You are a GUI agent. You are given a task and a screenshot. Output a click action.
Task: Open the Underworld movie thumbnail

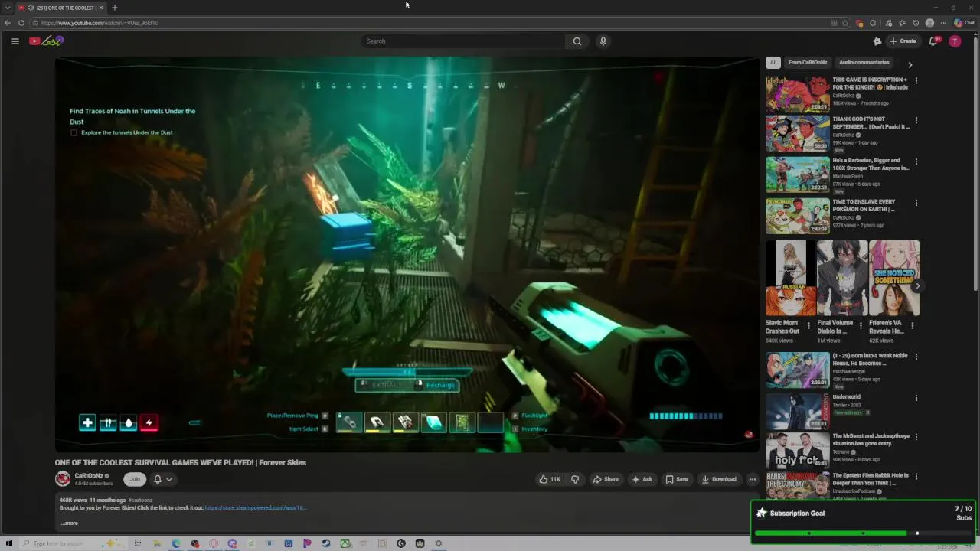tap(797, 411)
